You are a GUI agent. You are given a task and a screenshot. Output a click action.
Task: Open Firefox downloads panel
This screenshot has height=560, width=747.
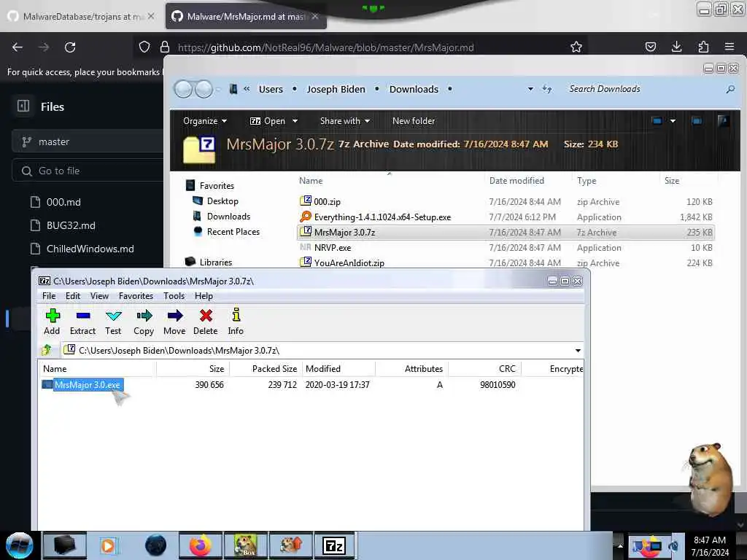676,47
